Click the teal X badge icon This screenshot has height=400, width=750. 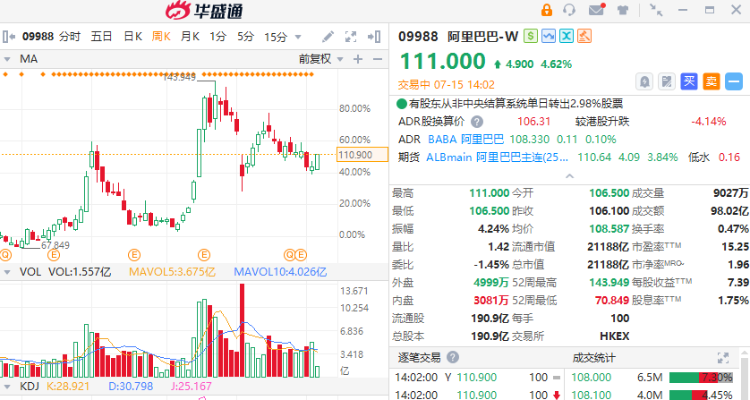coord(566,36)
